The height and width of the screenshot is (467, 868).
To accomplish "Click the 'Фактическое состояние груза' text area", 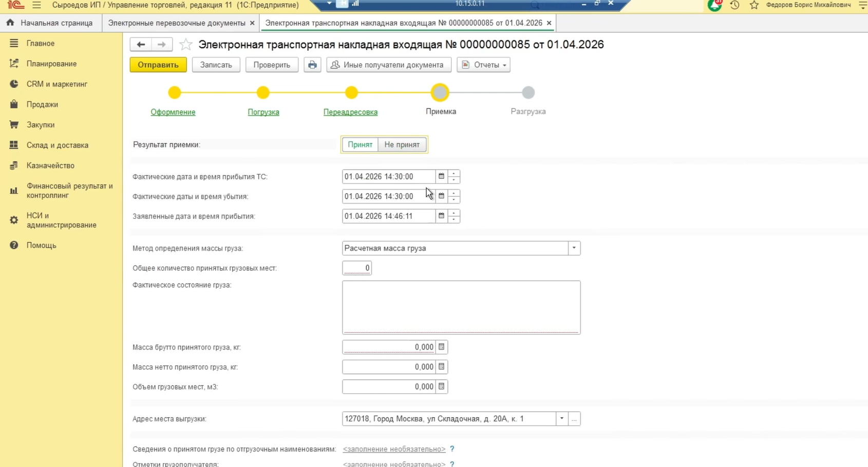I will [x=461, y=307].
